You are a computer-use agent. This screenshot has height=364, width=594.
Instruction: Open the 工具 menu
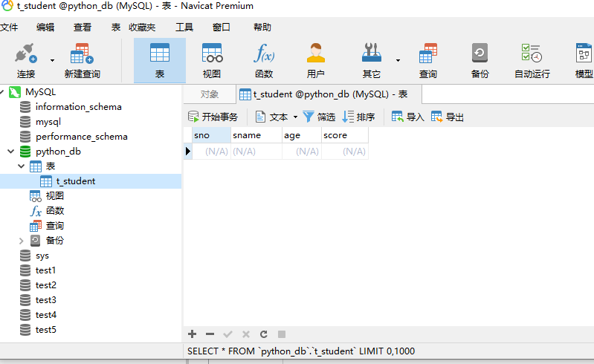184,27
